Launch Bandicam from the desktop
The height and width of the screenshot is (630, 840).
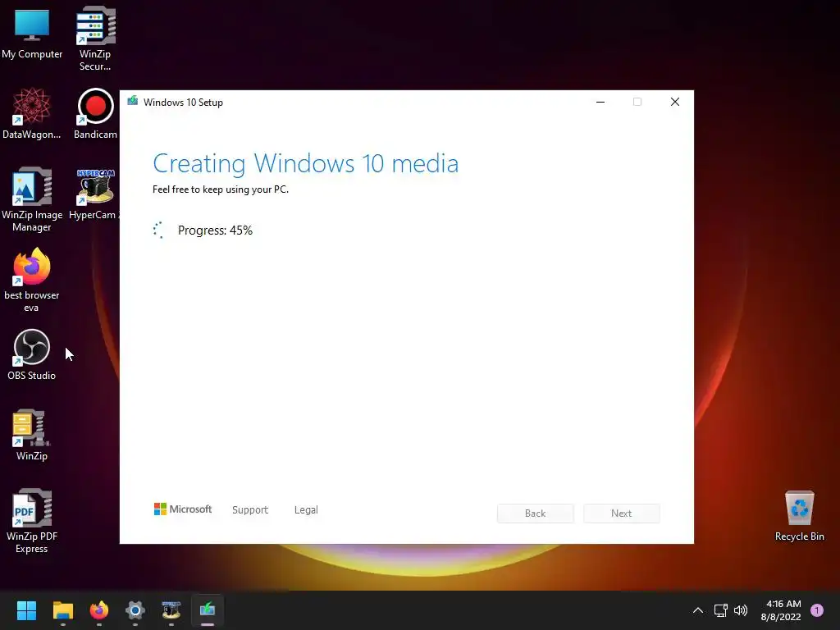pos(95,113)
